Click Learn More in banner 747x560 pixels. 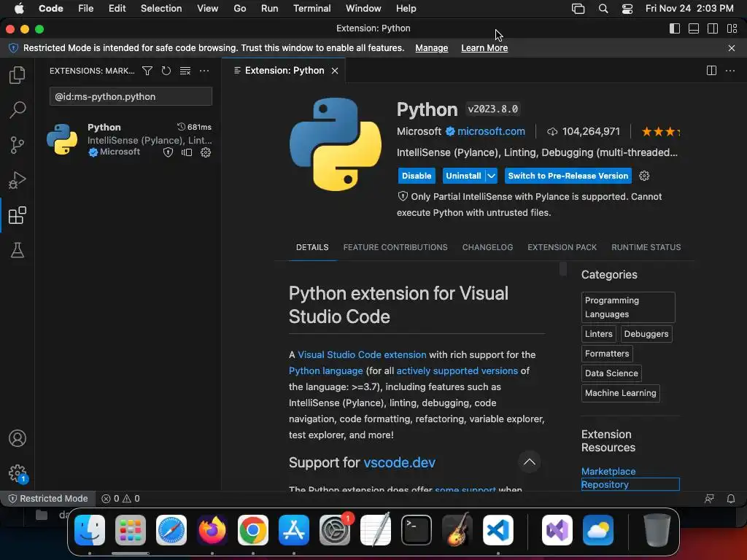[x=484, y=48]
